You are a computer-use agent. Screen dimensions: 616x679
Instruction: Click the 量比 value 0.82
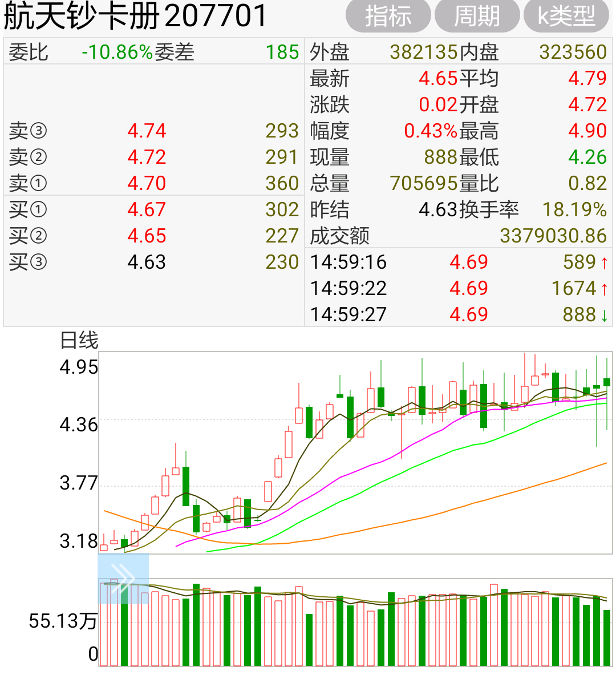click(587, 183)
